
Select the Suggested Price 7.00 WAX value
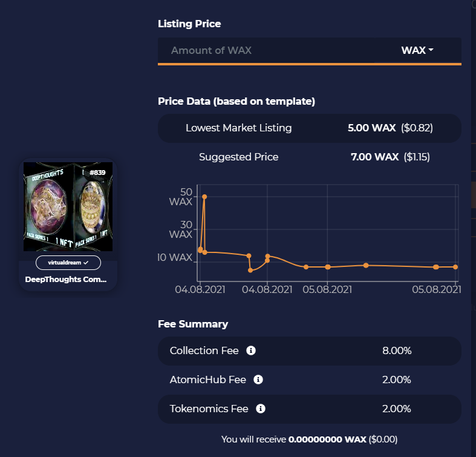coord(374,157)
